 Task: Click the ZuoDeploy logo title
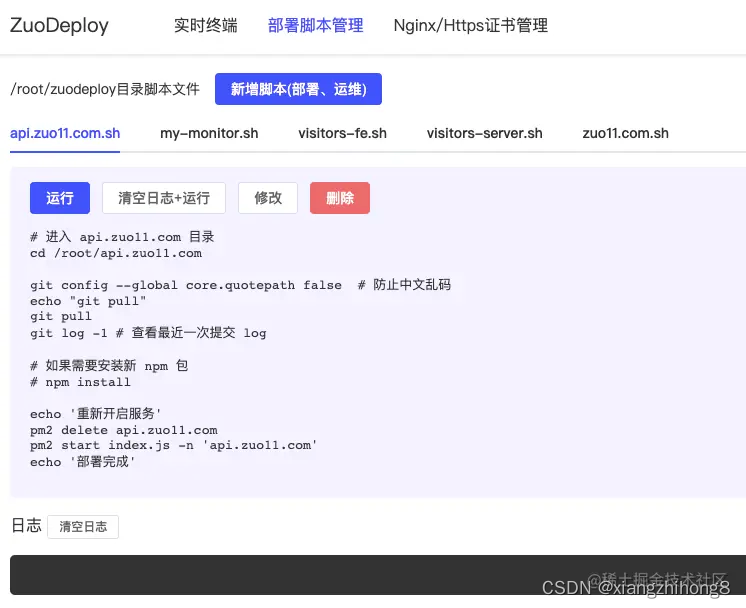59,25
